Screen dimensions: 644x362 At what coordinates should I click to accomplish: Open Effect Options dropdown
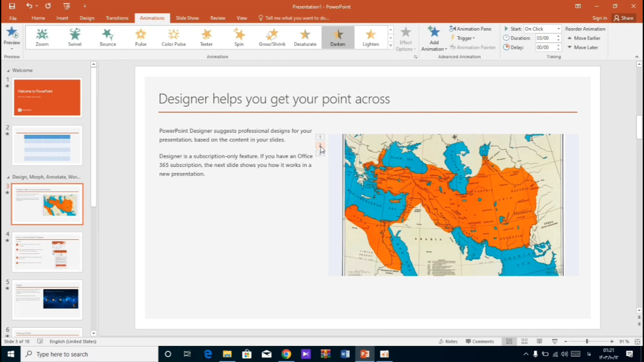[x=406, y=39]
